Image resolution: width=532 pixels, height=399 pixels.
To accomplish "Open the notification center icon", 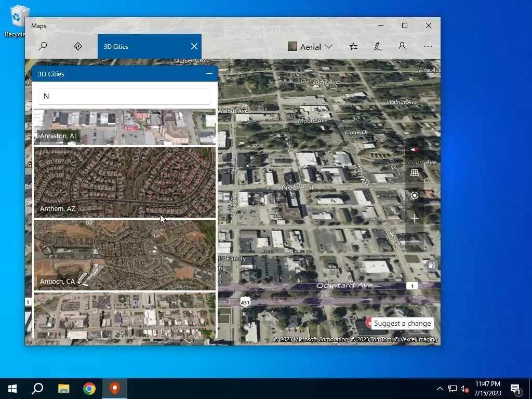I will [x=515, y=389].
